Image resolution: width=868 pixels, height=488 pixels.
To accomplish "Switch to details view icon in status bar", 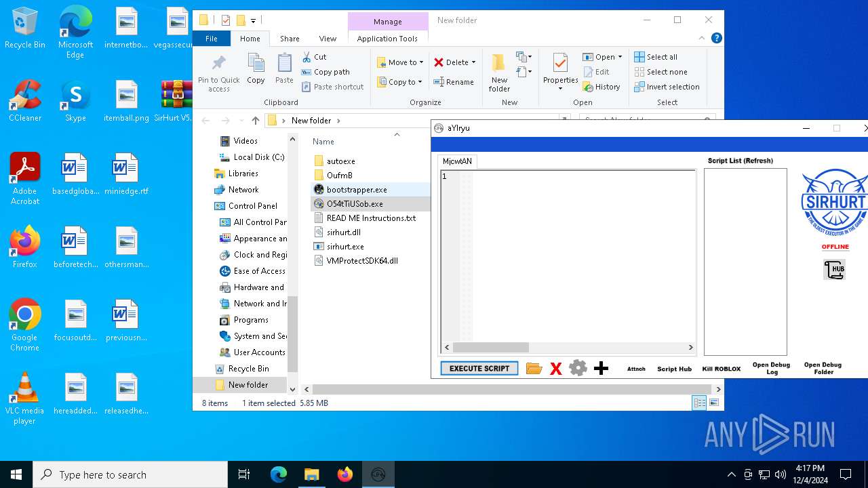I will tap(699, 403).
